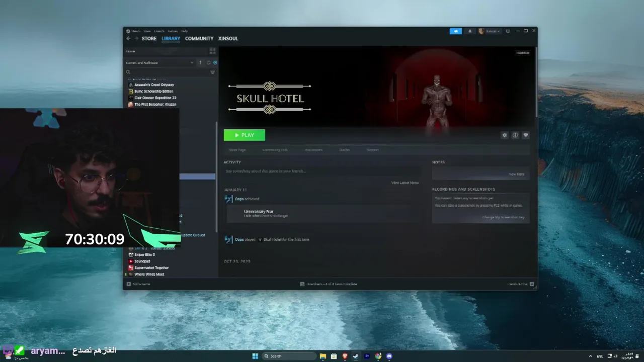This screenshot has width=644, height=362.
Task: Click View Latest News link
Action: tap(405, 183)
